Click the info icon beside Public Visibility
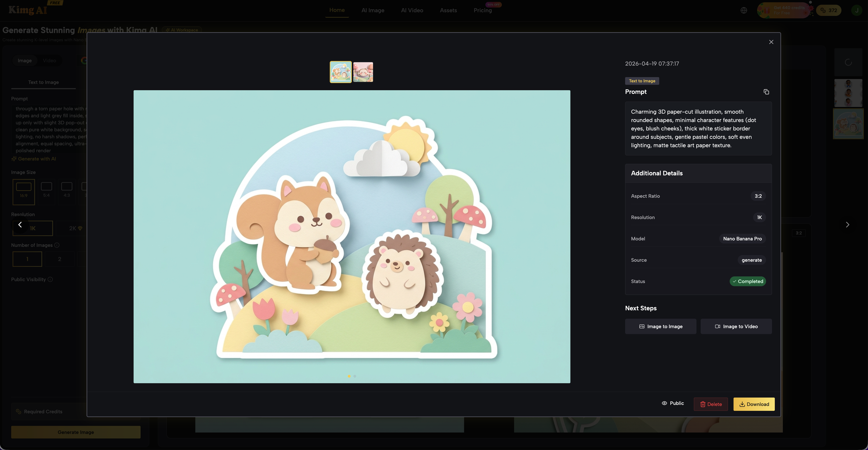This screenshot has width=868, height=450. pos(51,279)
